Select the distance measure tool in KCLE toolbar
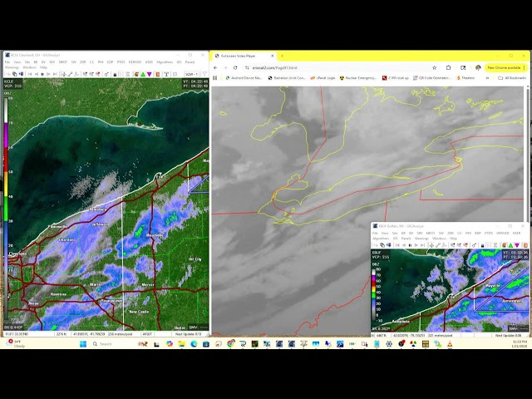 70,74
